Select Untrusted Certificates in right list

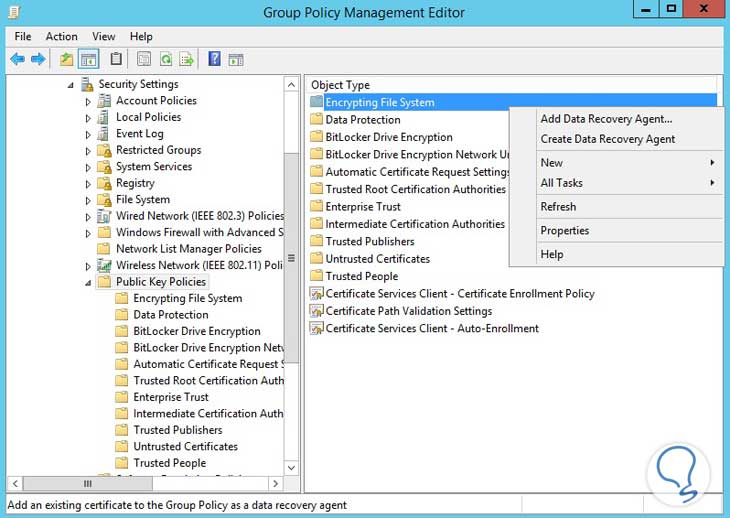tap(378, 259)
